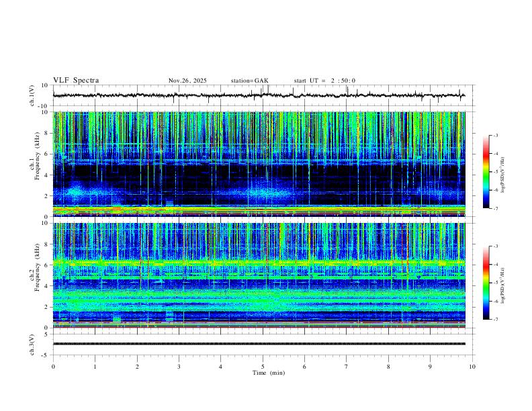Click the "station=GAK" header label
This screenshot has height=411, width=532.
click(x=249, y=81)
